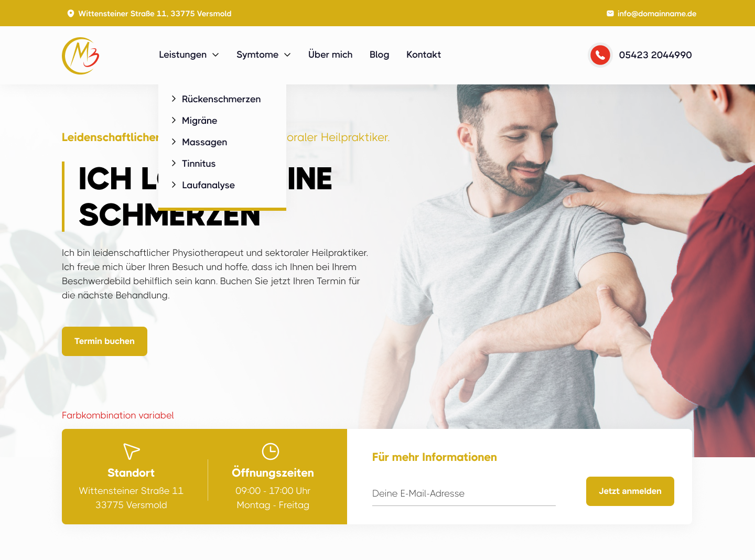Click the info@domainname.de email link
This screenshot has width=755, height=560.
(x=657, y=14)
